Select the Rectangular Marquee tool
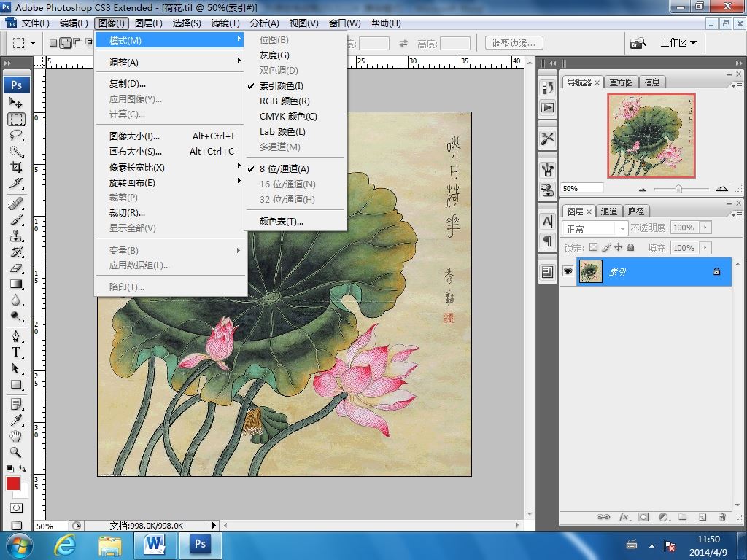This screenshot has height=560, width=747. click(x=16, y=119)
